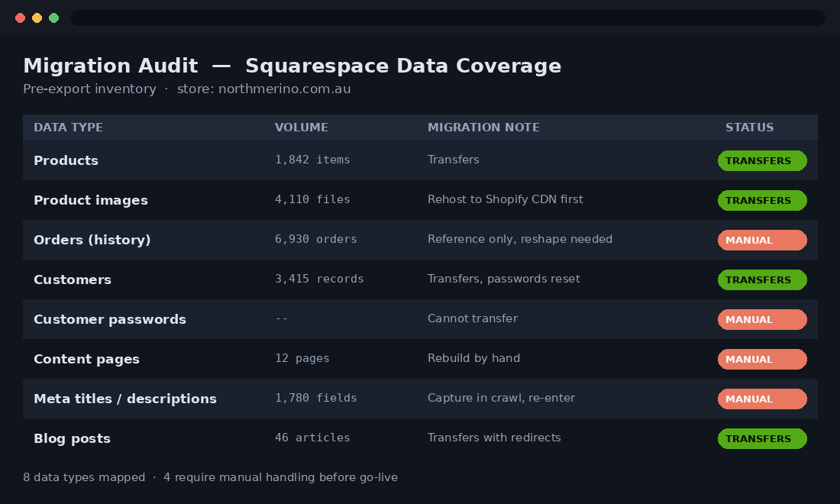Select the Customers row label
Viewport: 840px width, 504px height.
coord(73,279)
